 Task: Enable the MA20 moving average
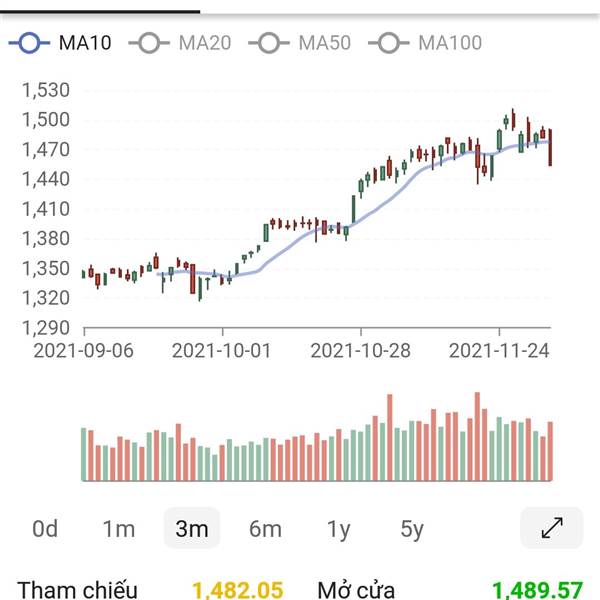pyautogui.click(x=180, y=42)
